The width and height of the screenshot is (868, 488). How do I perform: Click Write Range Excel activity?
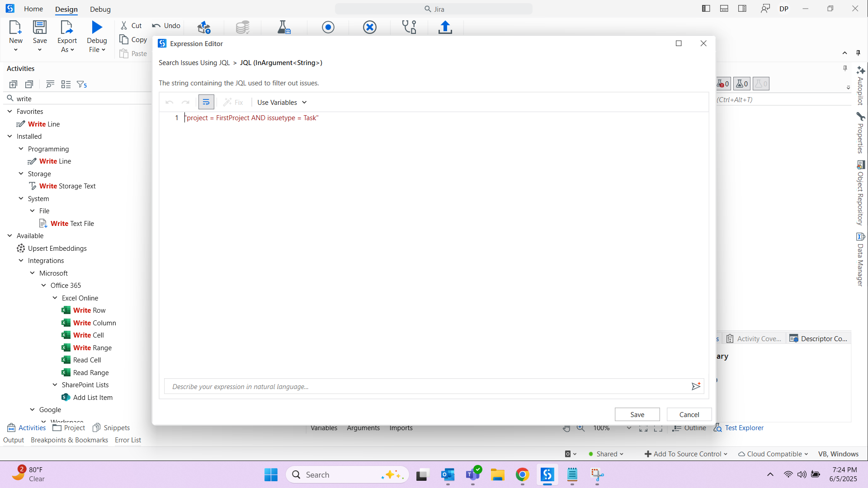[92, 347]
